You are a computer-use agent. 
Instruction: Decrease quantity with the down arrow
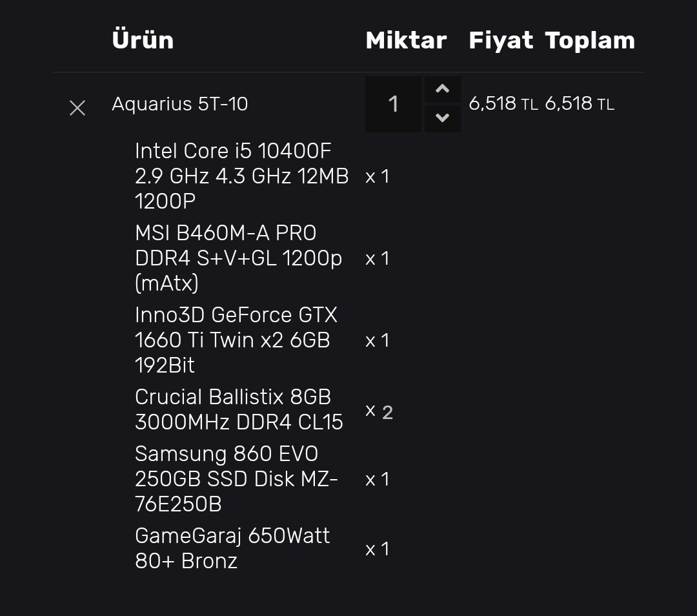(442, 118)
